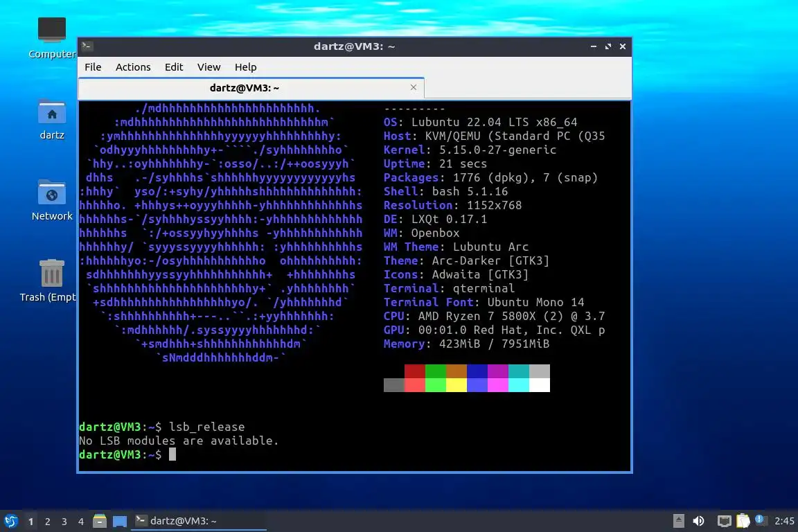Click the WM: Openbox line

(x=421, y=233)
